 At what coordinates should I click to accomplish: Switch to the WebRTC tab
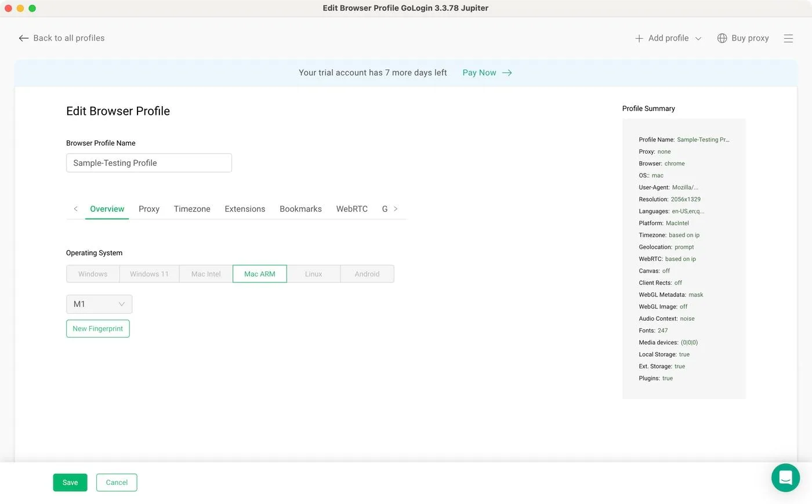click(352, 209)
